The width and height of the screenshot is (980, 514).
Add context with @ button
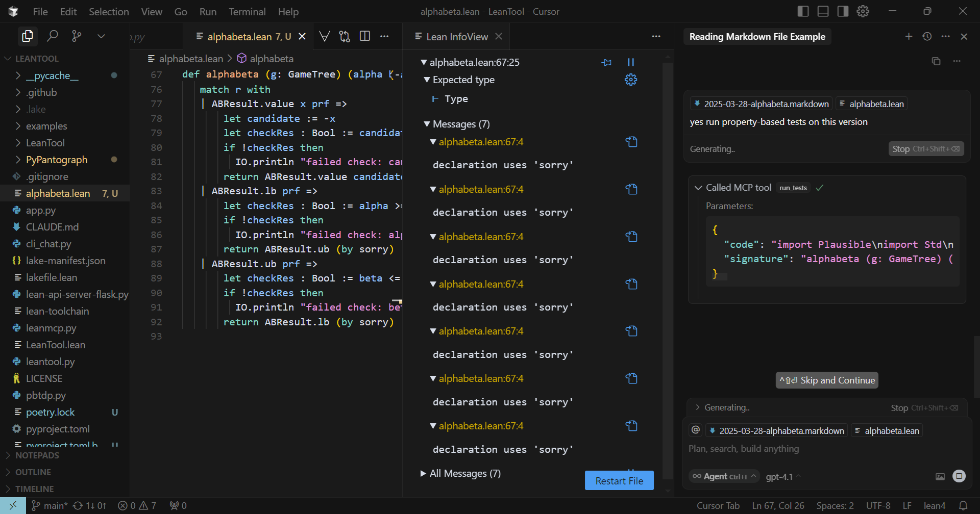pos(696,430)
